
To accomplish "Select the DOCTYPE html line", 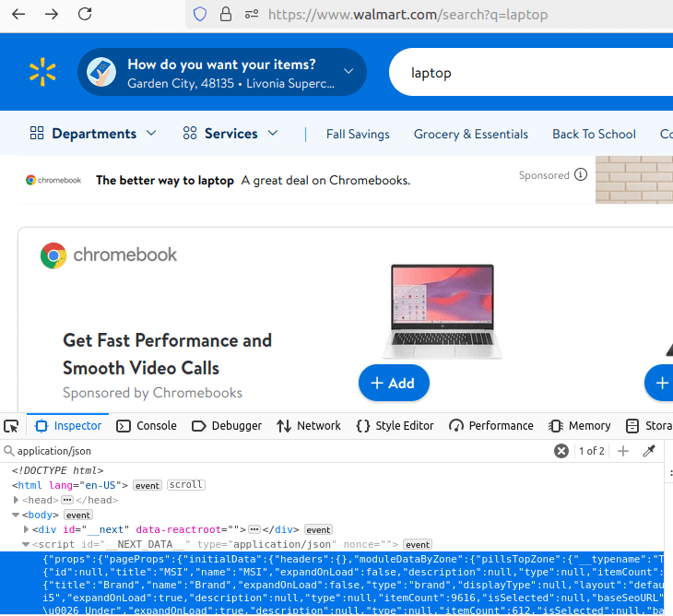I will click(x=57, y=470).
